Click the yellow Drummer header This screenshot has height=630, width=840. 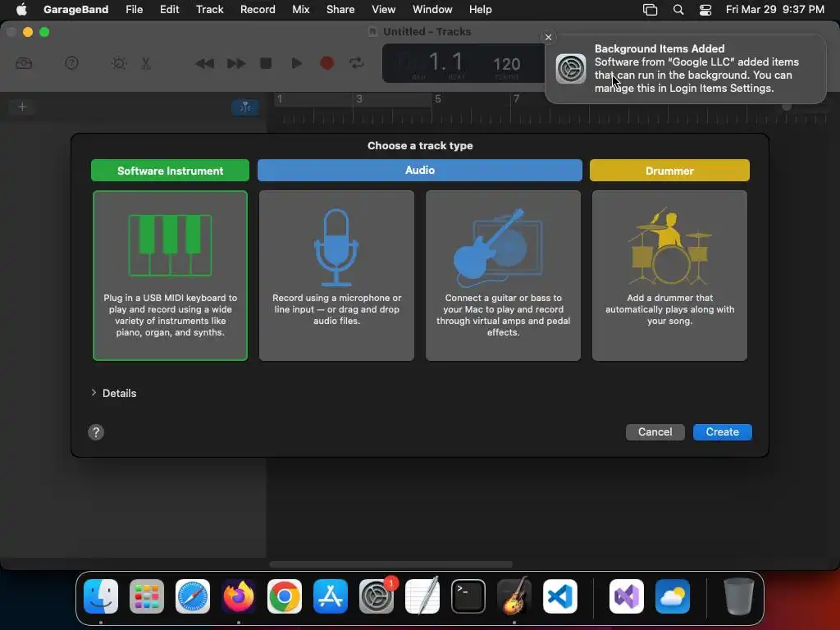coord(669,171)
